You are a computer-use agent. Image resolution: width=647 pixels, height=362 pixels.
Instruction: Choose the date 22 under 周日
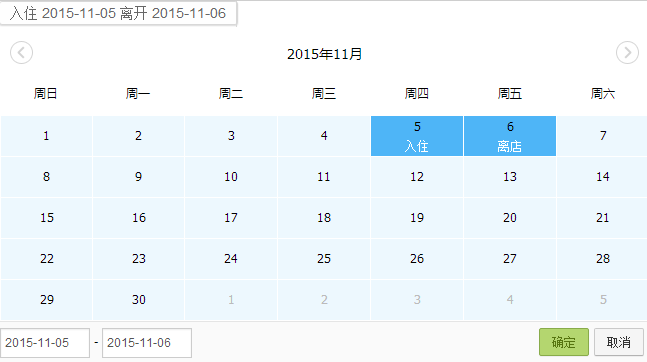point(46,259)
